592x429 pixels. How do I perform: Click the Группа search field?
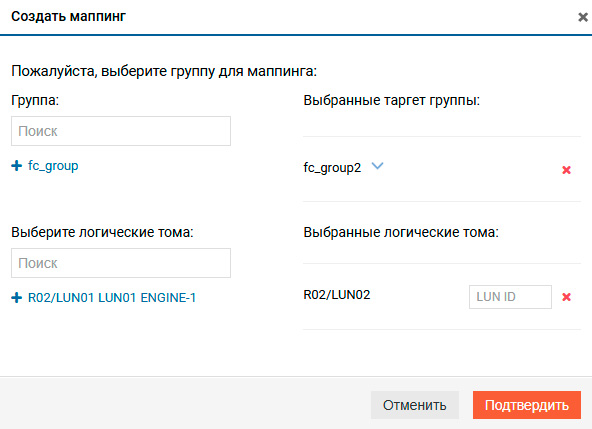(121, 131)
